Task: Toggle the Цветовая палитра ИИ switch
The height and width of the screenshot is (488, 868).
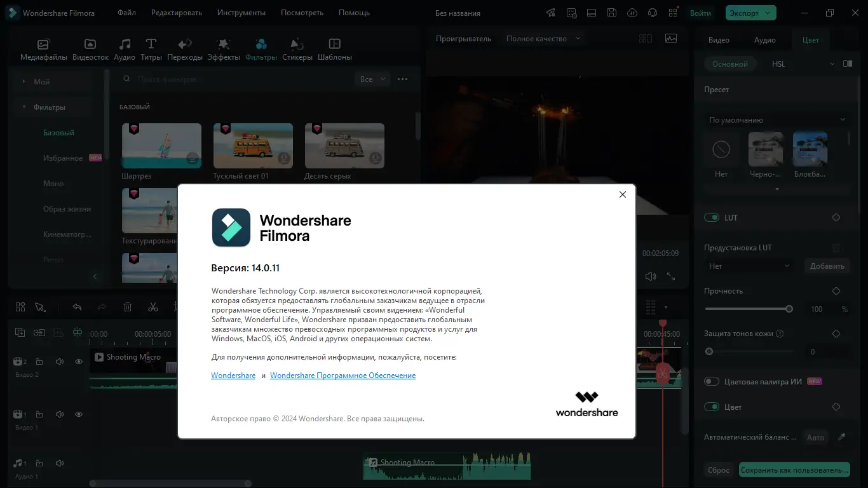Action: [x=712, y=381]
